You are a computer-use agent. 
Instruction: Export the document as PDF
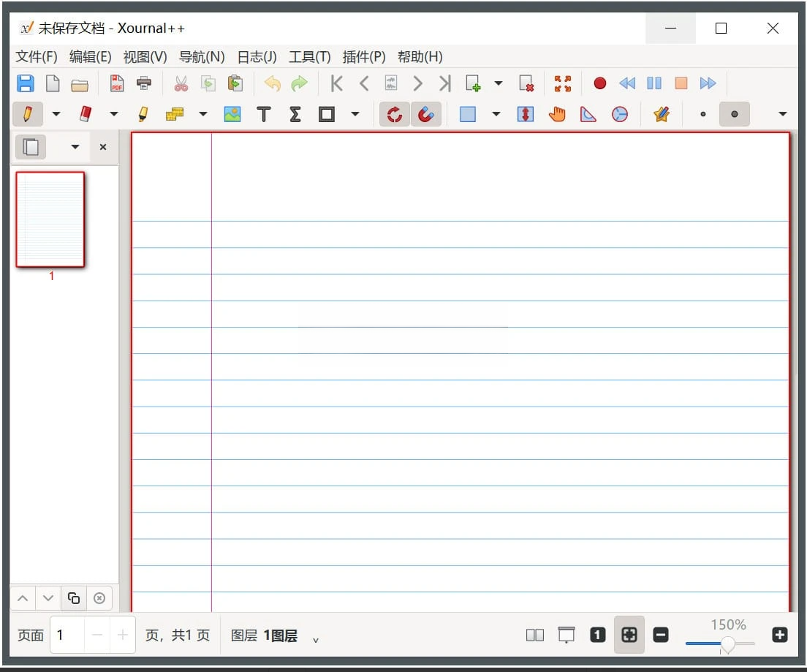118,83
